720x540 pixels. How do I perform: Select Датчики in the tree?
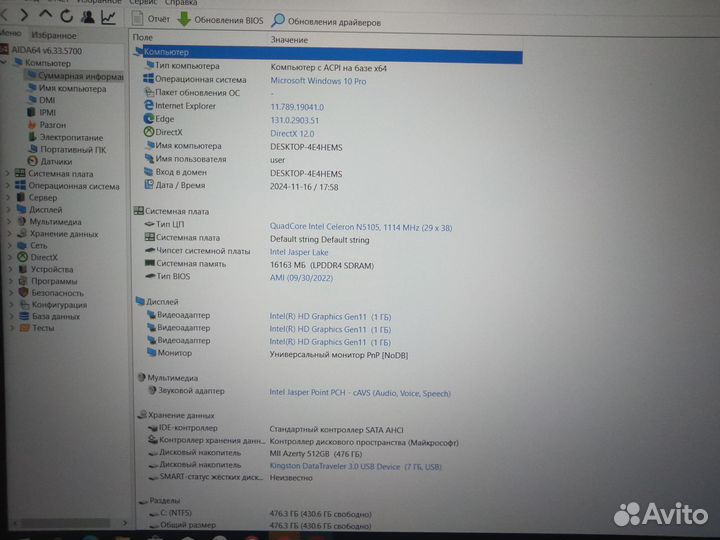(x=55, y=161)
